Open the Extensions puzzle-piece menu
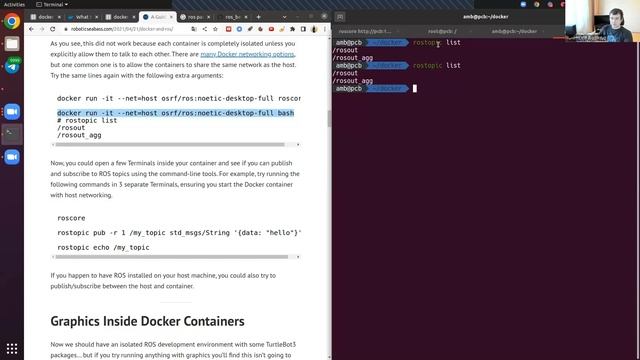Viewport: 640px width, 360px height. [x=292, y=29]
